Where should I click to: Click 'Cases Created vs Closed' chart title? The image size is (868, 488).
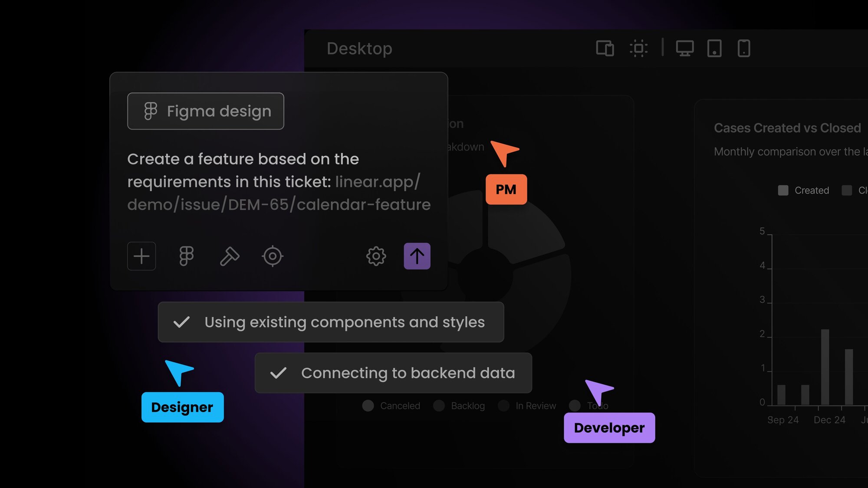[787, 128]
